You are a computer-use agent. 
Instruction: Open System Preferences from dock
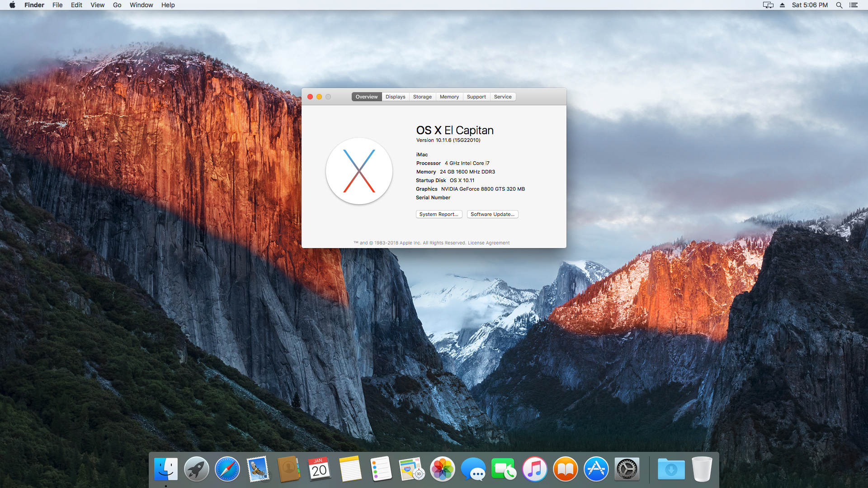pos(627,469)
